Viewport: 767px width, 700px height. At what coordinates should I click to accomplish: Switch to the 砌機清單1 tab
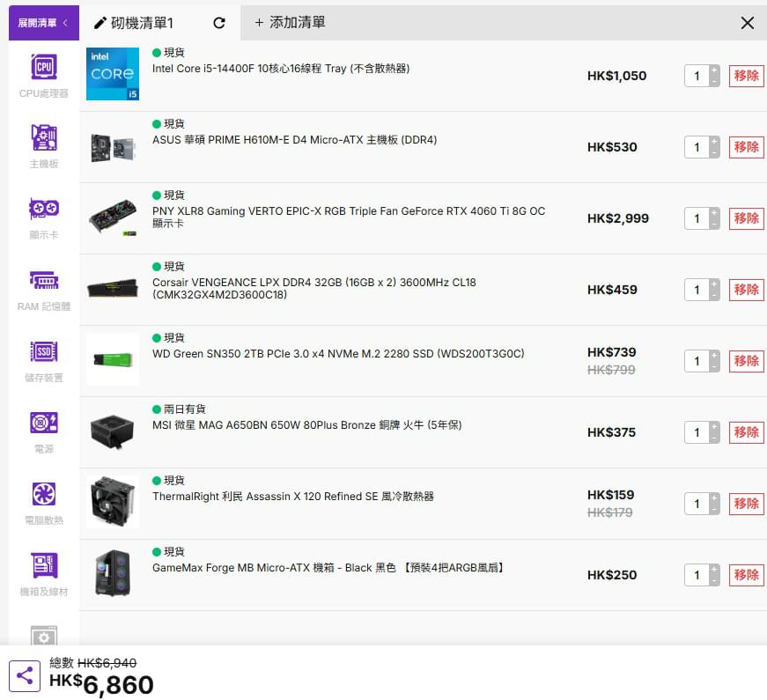(x=143, y=23)
